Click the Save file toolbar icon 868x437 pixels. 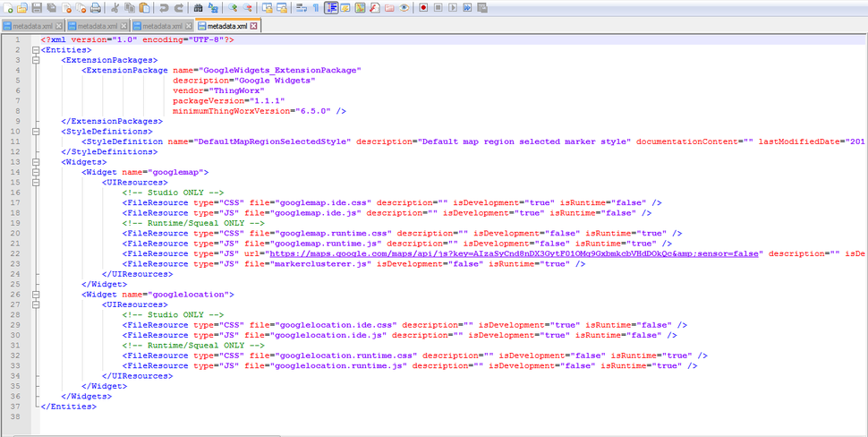tap(37, 8)
